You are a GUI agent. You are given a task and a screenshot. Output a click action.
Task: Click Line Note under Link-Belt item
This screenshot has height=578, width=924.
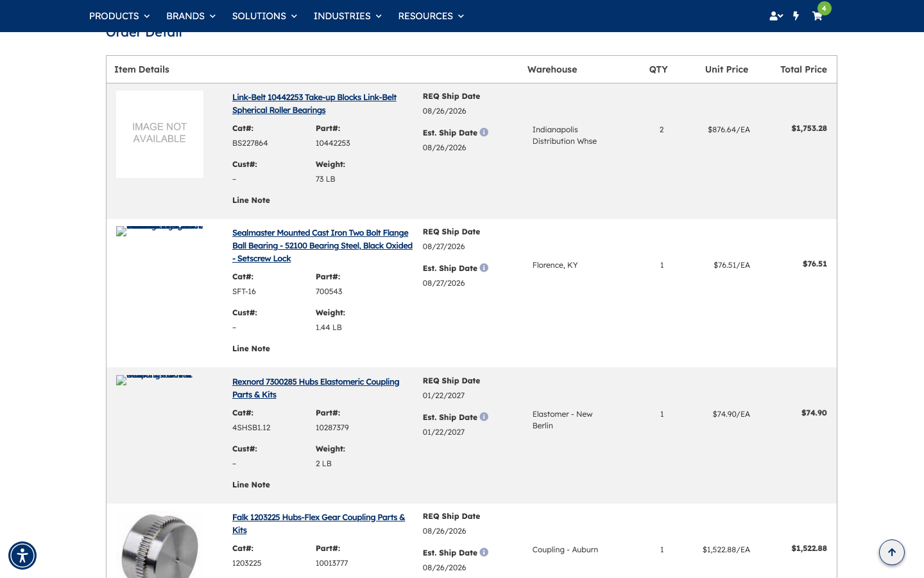click(x=251, y=200)
